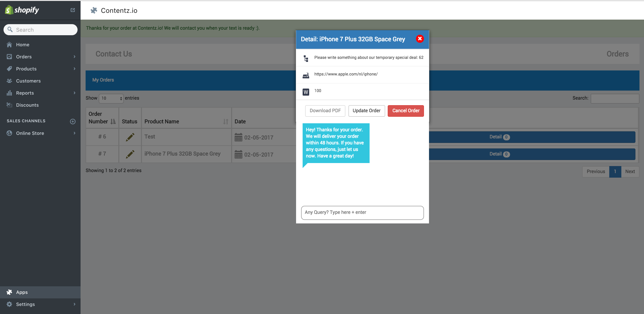Viewport: 644px width, 314px height.
Task: Click the apple.com iphone URL text
Action: click(346, 74)
